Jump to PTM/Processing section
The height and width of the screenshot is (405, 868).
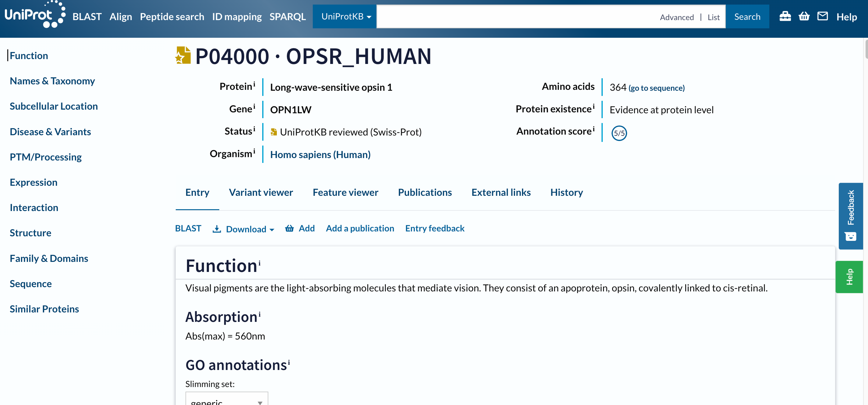(x=46, y=157)
